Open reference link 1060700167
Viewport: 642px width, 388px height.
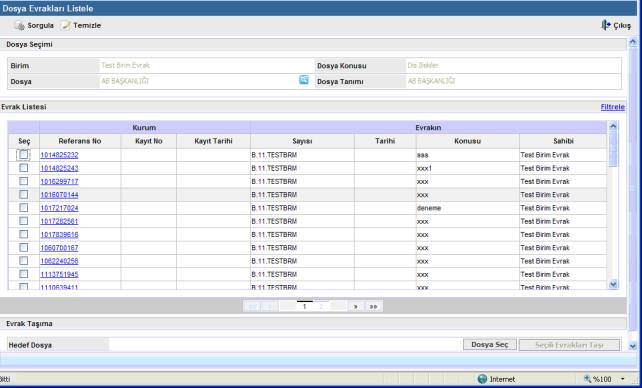click(59, 248)
